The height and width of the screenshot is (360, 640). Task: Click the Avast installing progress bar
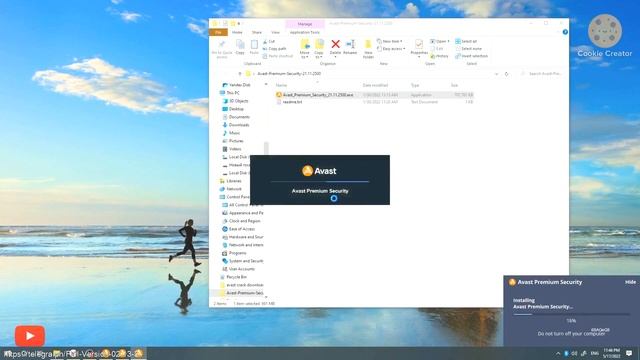pyautogui.click(x=571, y=314)
